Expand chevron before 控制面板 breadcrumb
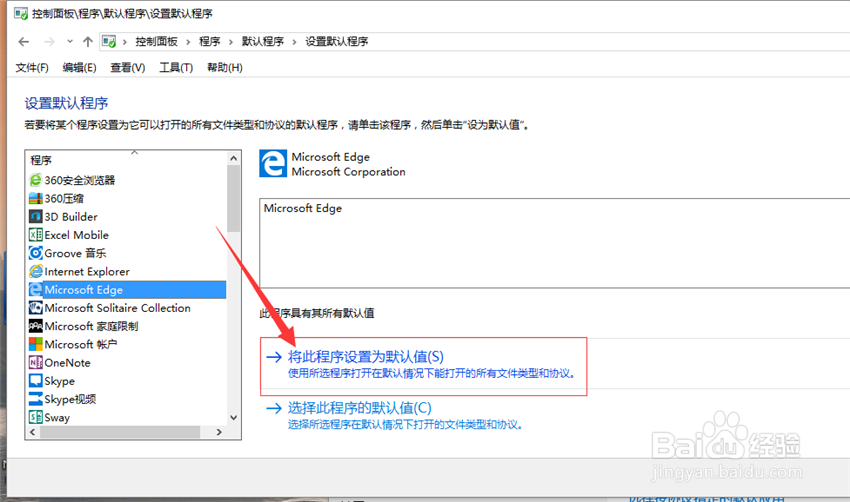The width and height of the screenshot is (850, 502). point(125,42)
